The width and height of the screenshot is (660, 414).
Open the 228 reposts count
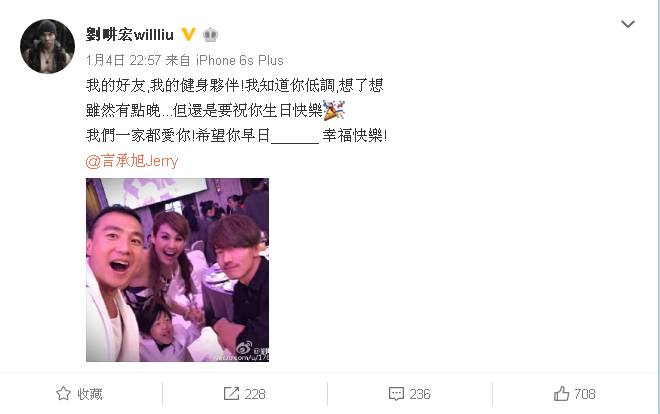click(255, 394)
